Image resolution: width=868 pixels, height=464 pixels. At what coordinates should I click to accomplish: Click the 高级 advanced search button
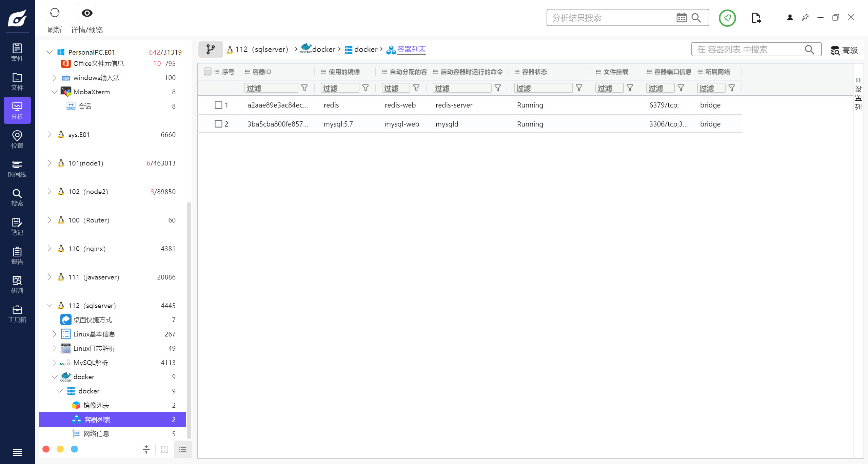coord(844,50)
